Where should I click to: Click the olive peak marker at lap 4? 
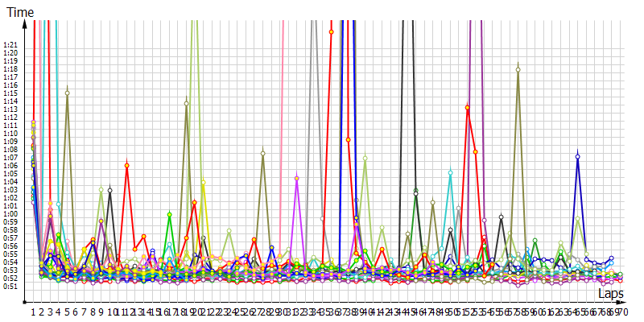(67, 93)
